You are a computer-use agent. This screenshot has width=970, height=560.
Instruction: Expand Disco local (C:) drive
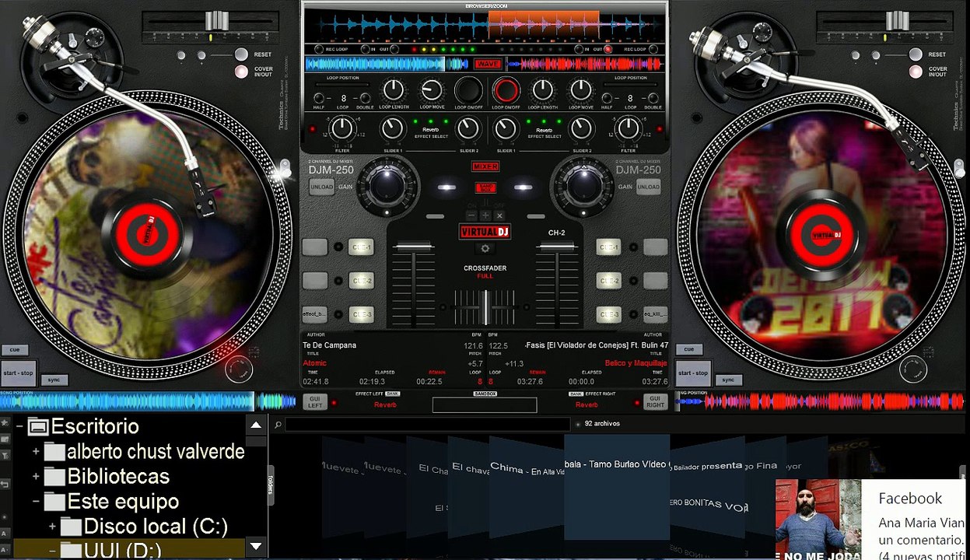(x=52, y=526)
